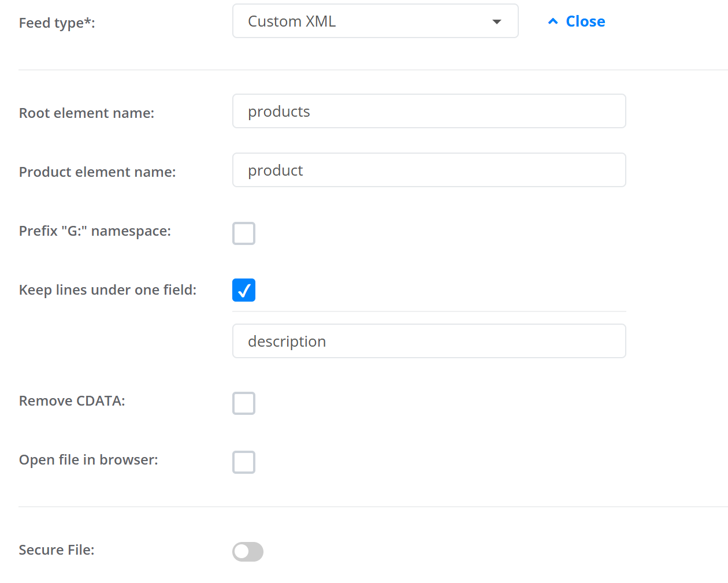Click the dropdown arrow in Custom XML
Image resolution: width=728 pixels, height=583 pixels.
click(496, 22)
